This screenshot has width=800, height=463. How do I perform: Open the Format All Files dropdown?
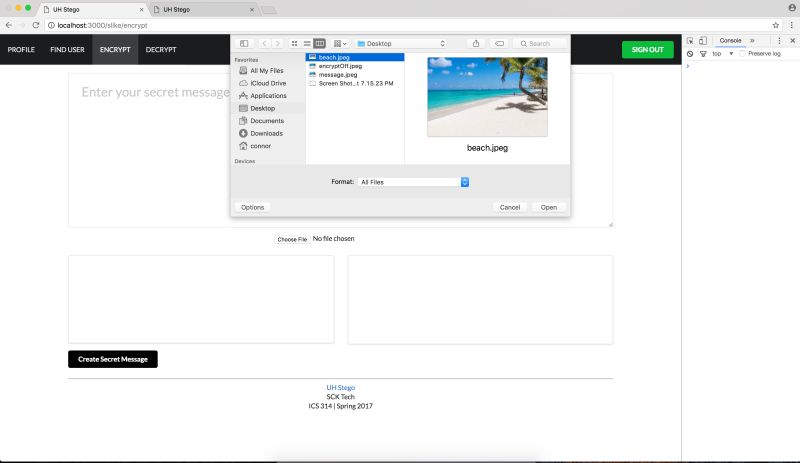pyautogui.click(x=413, y=182)
